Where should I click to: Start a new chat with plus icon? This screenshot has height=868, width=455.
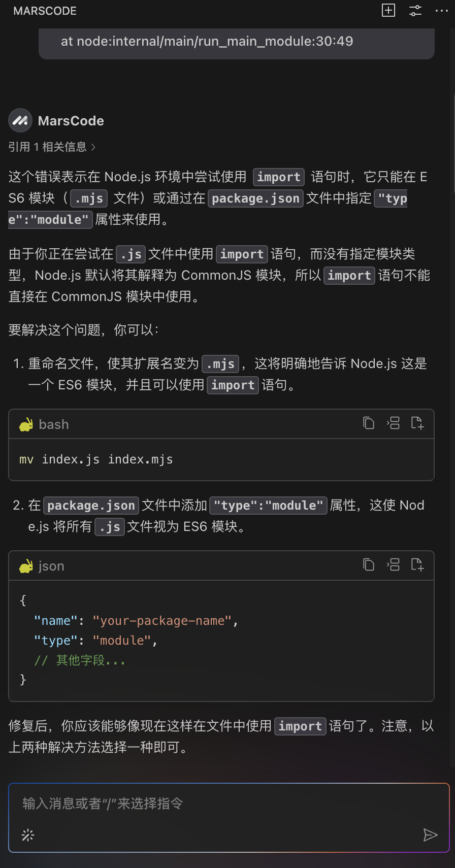388,11
